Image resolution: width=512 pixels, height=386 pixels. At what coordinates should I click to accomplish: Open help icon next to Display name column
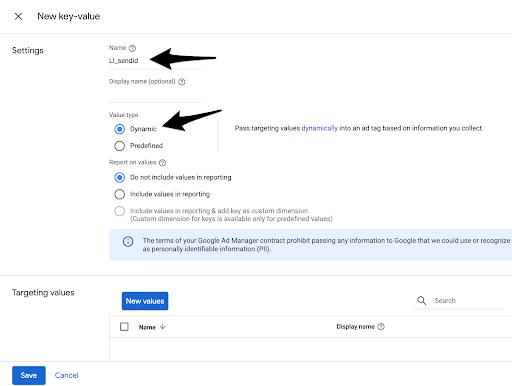coord(381,327)
